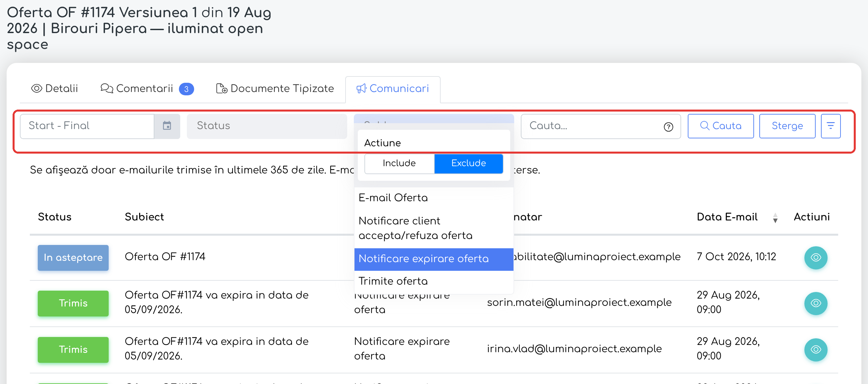Focus the Start - Final date field
The width and height of the screenshot is (868, 384).
[87, 126]
